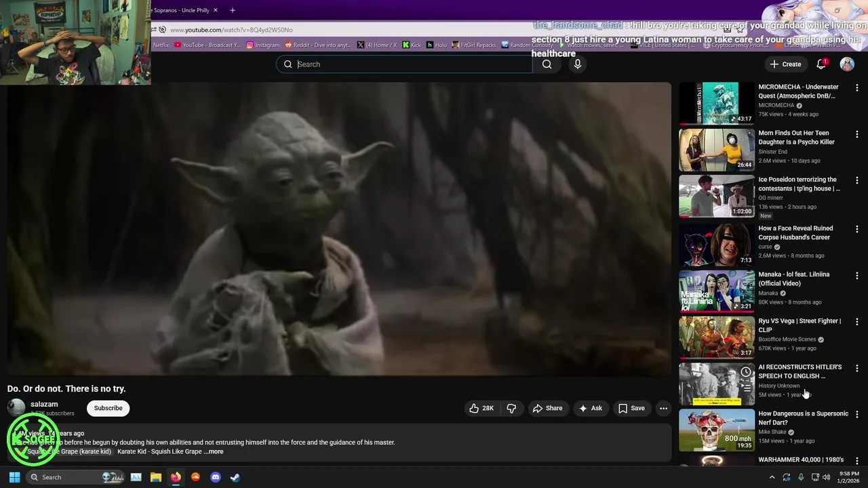Image resolution: width=868 pixels, height=488 pixels.
Task: Click the salazam channel avatar
Action: [x=16, y=407]
